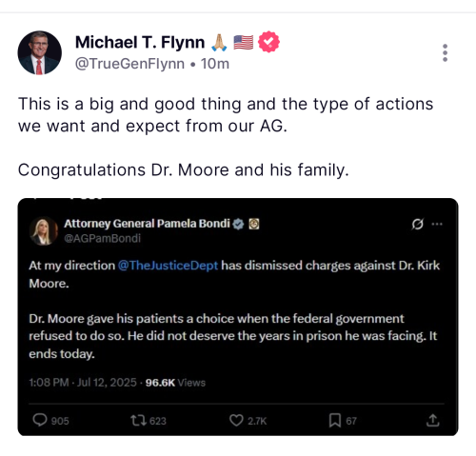Click the government affiliation badge icon
476x456 pixels.
[254, 224]
